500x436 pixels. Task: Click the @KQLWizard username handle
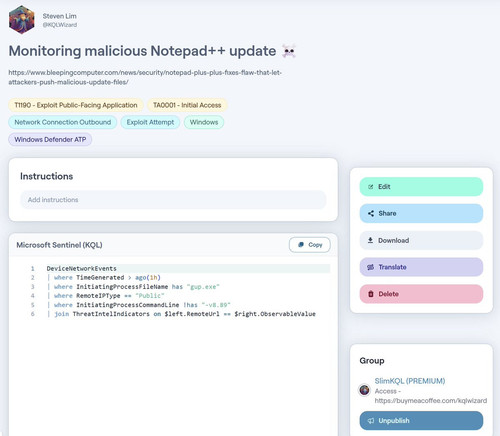(x=60, y=25)
